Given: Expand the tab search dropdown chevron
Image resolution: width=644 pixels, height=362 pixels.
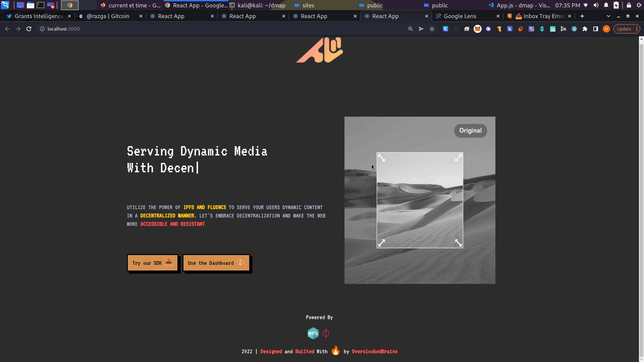Looking at the screenshot, I should click(608, 16).
